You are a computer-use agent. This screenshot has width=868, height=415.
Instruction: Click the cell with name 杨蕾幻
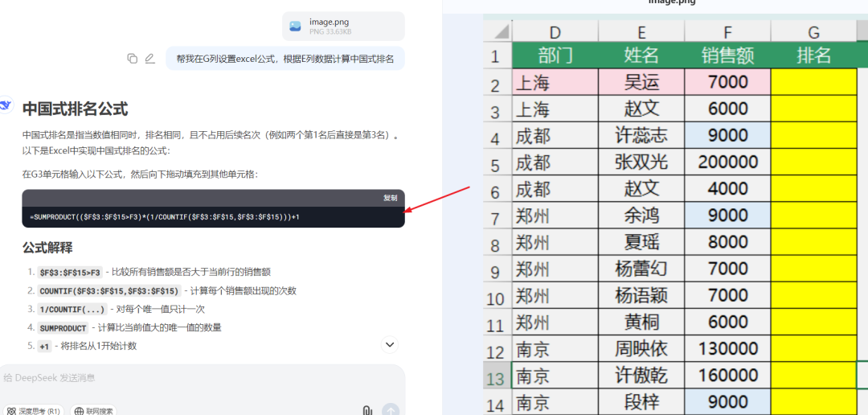[x=641, y=268]
